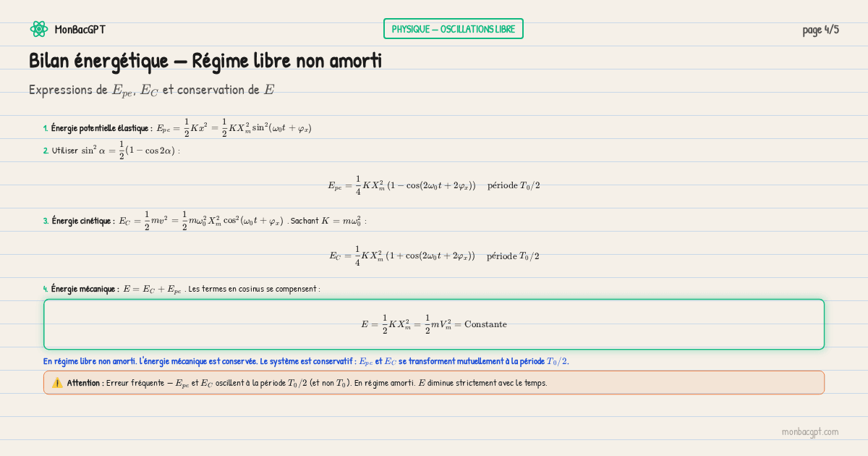Select the Énergie cinétique label

click(83, 221)
